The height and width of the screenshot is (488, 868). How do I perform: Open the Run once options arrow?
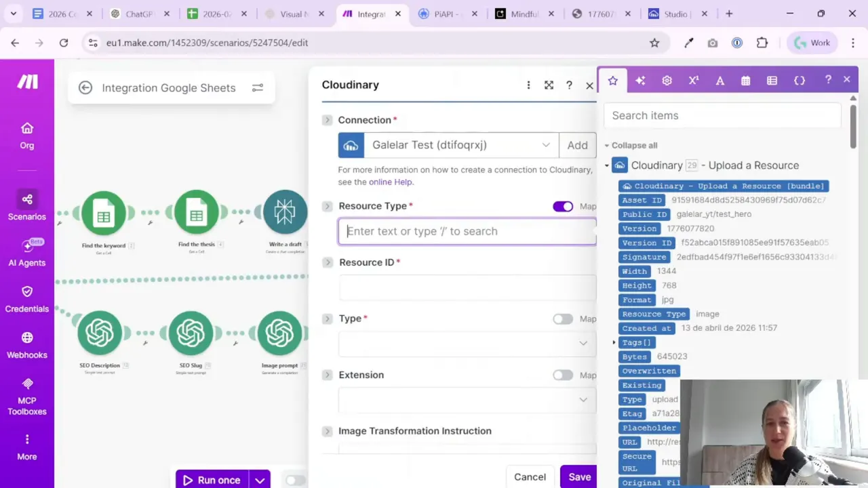point(260,480)
